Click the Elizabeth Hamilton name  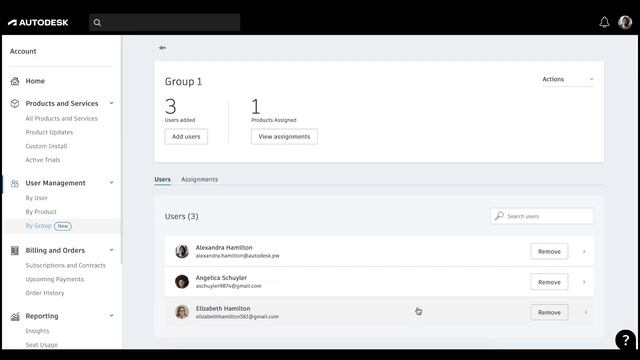223,308
